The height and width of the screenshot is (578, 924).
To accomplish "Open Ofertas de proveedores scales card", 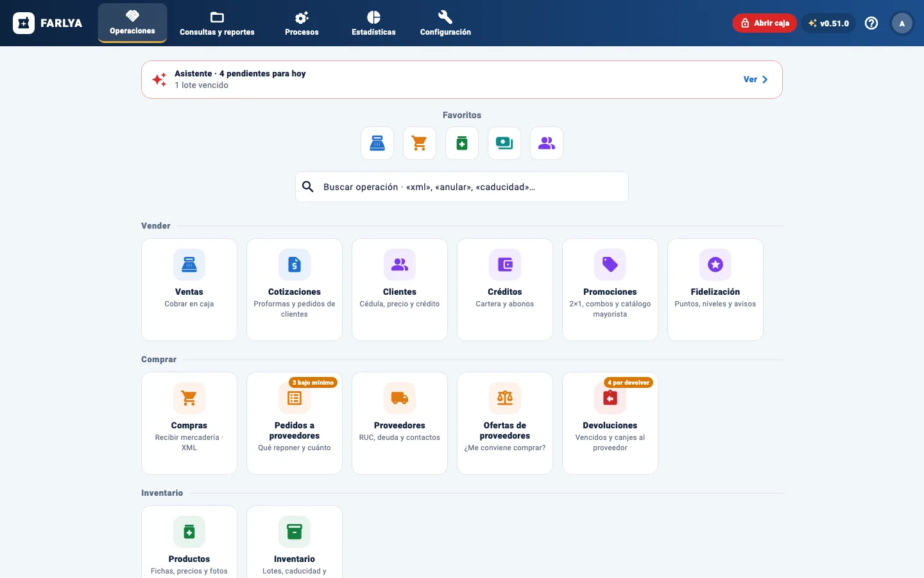I will [x=505, y=423].
